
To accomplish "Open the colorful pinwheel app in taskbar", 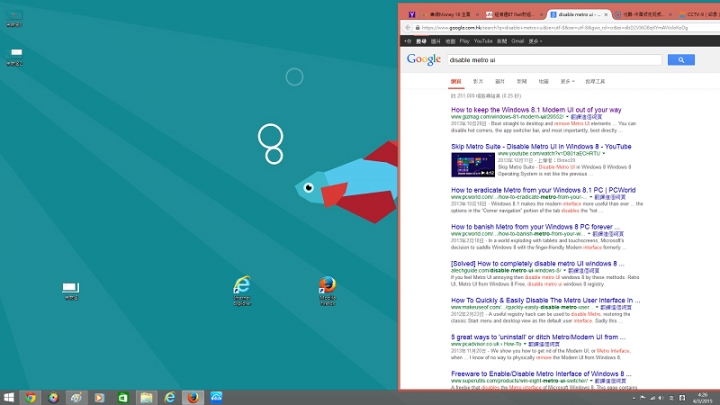I will coord(54,397).
